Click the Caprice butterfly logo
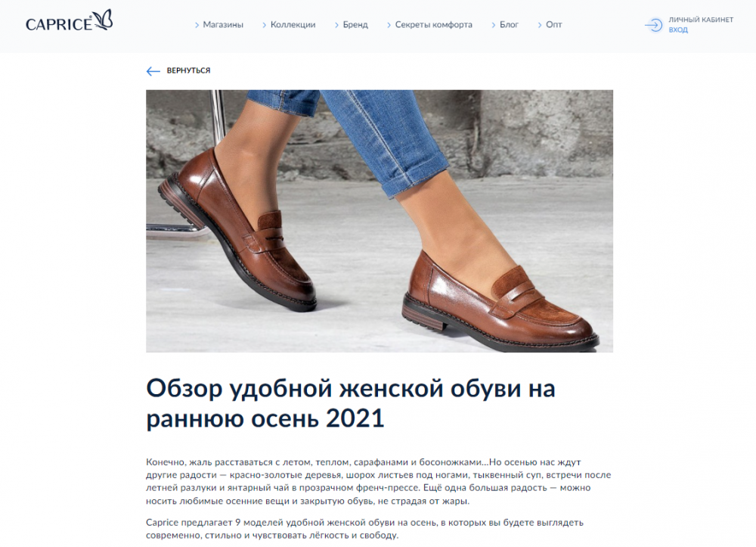756x547 pixels. pyautogui.click(x=69, y=21)
